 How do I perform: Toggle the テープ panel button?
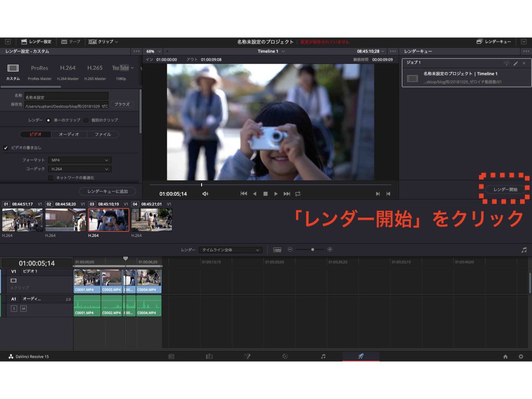coord(71,42)
